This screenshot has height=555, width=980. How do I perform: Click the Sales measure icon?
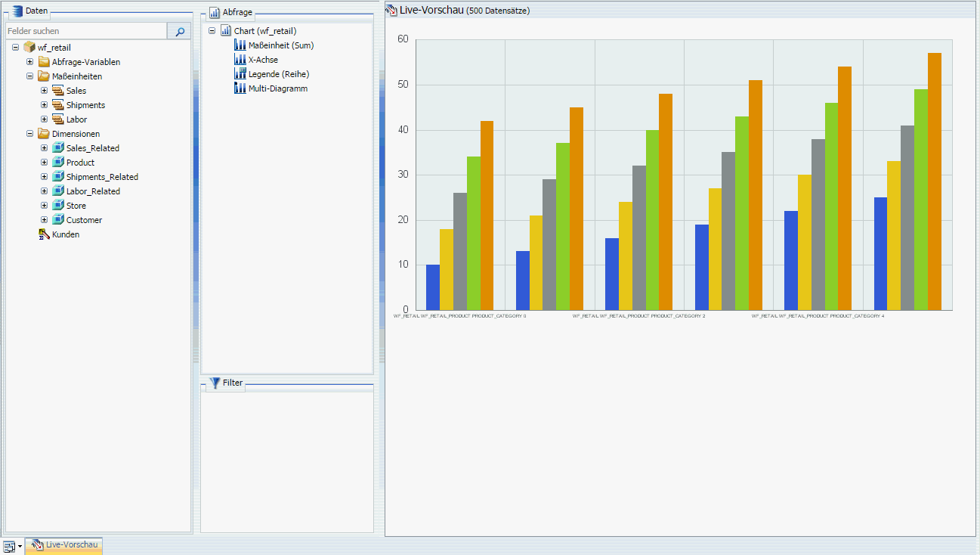point(58,91)
